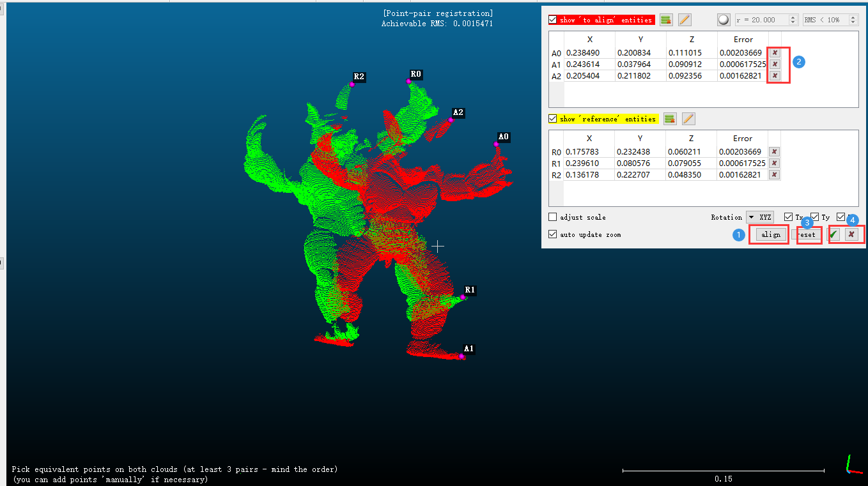Delete point R0 from reference table
Viewport: 868px width, 486px height.
(x=774, y=151)
